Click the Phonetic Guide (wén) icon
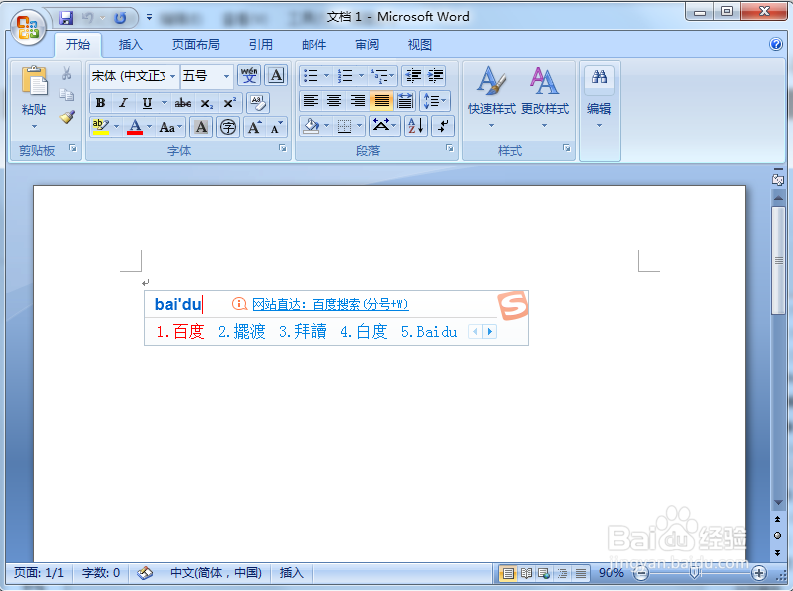 point(249,75)
